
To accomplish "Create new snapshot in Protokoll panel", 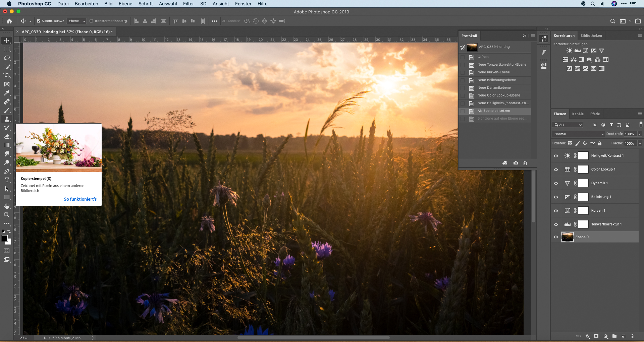I will click(x=516, y=163).
